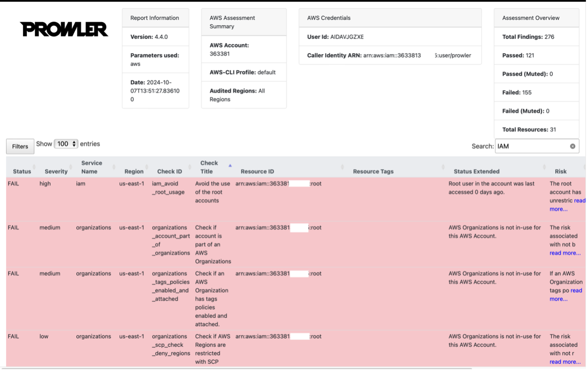Click 'Check if AWS Regions are restricted with SCP'

click(212, 349)
